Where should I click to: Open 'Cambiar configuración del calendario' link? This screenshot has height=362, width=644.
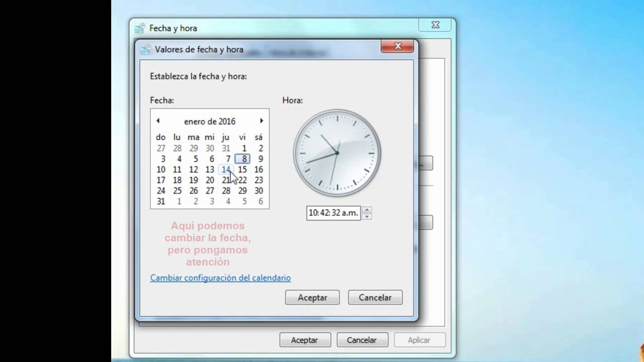(220, 278)
